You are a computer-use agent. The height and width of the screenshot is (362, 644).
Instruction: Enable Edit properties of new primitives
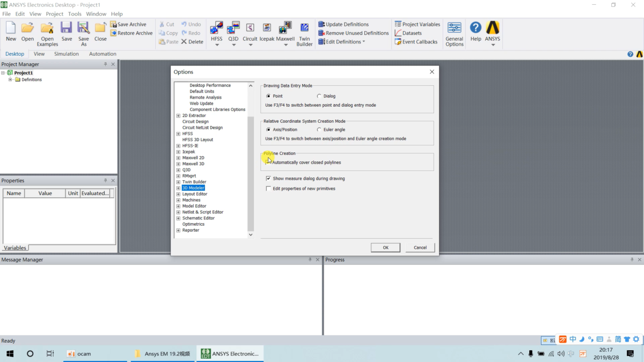pyautogui.click(x=268, y=189)
